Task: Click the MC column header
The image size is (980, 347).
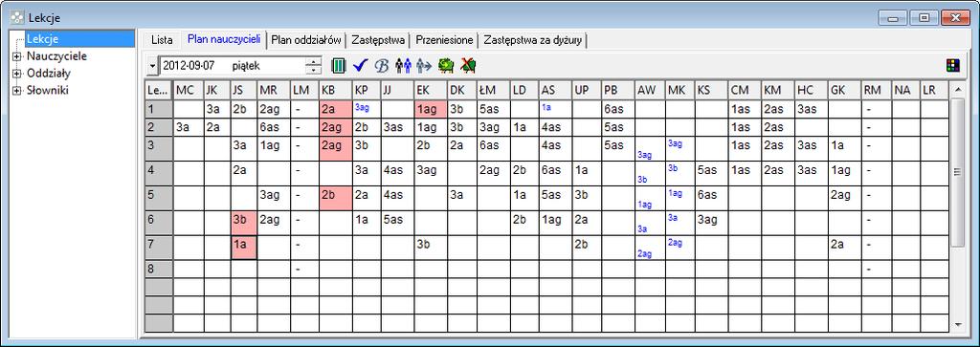Action: pos(189,90)
